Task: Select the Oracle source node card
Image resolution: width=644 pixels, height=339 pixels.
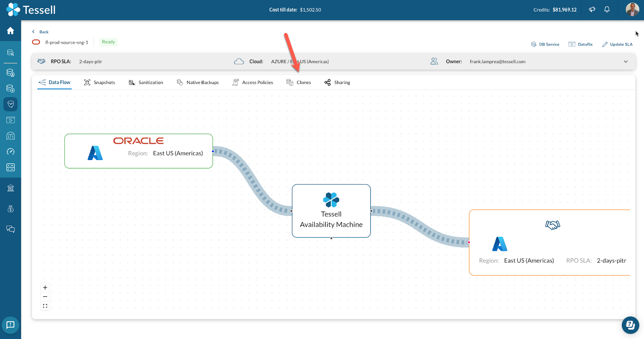Action: 138,151
